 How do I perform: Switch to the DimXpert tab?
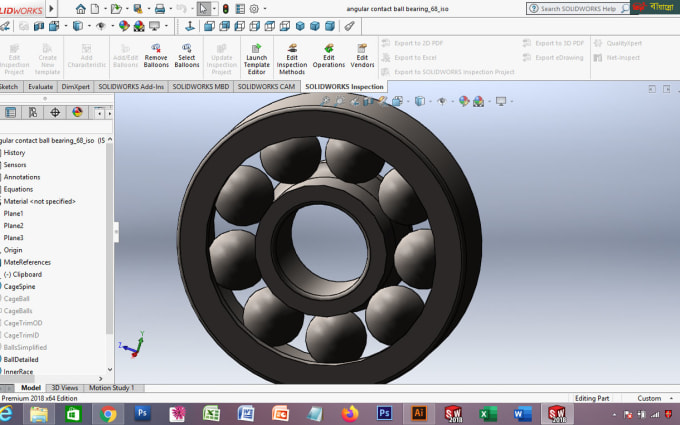pos(75,87)
